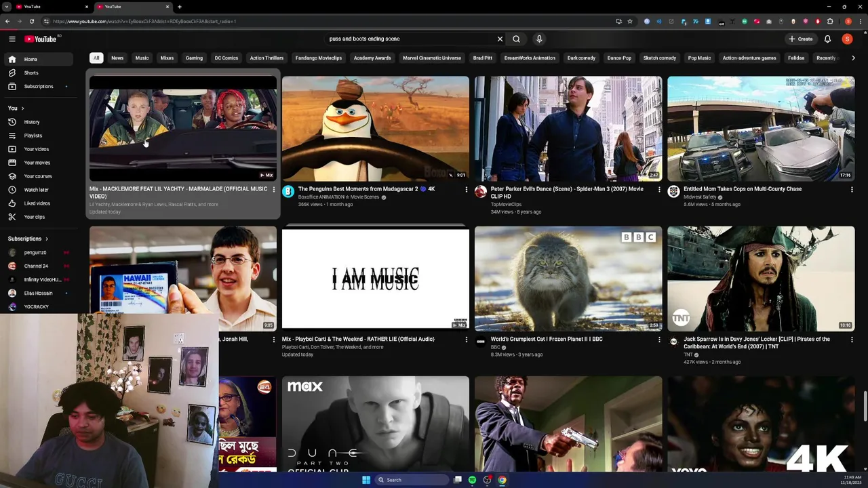Bookmark this page with the star icon
Viewport: 868px width, 488px height.
click(x=630, y=21)
